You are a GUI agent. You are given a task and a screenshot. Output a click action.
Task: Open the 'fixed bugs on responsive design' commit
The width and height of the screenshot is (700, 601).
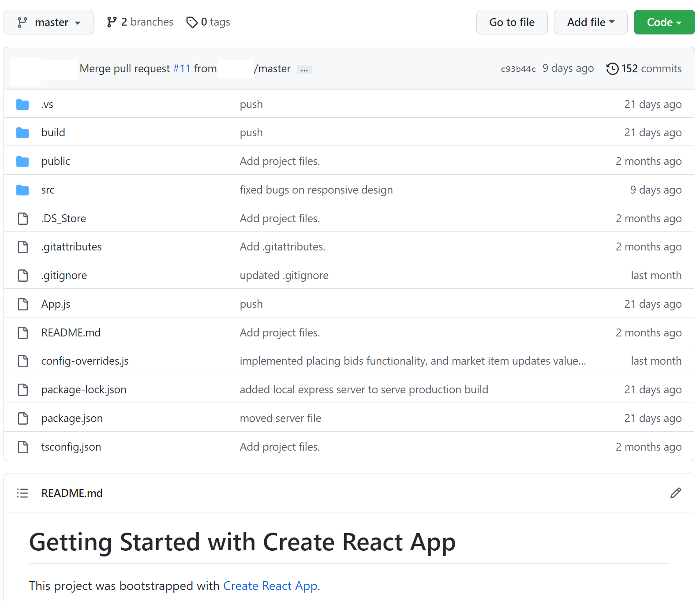pyautogui.click(x=316, y=190)
